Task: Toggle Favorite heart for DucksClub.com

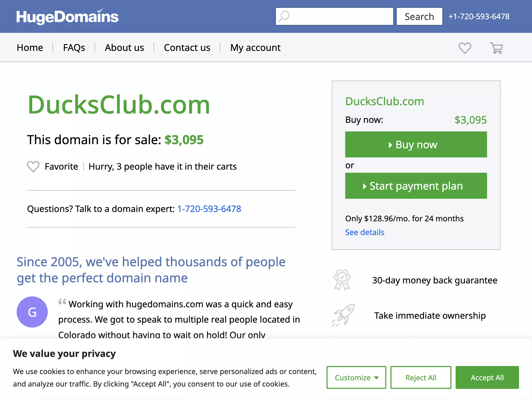Action: point(33,167)
